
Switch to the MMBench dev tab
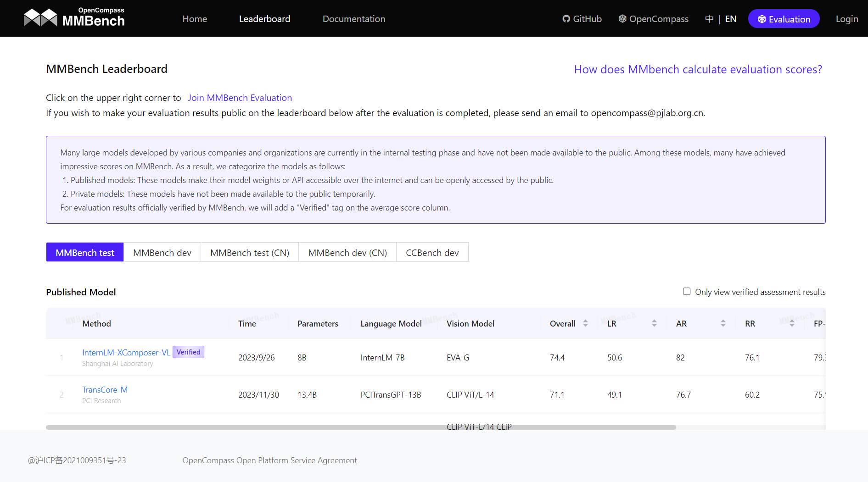coord(162,252)
